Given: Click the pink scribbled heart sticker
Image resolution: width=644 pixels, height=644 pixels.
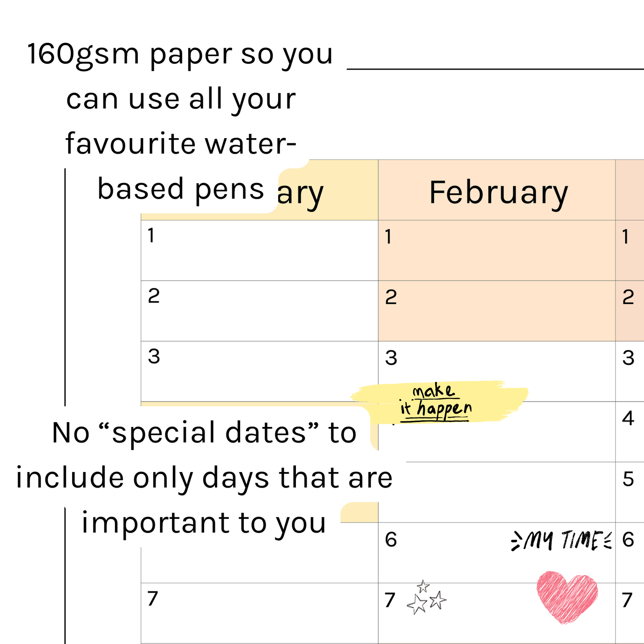Looking at the screenshot, I should (x=567, y=596).
